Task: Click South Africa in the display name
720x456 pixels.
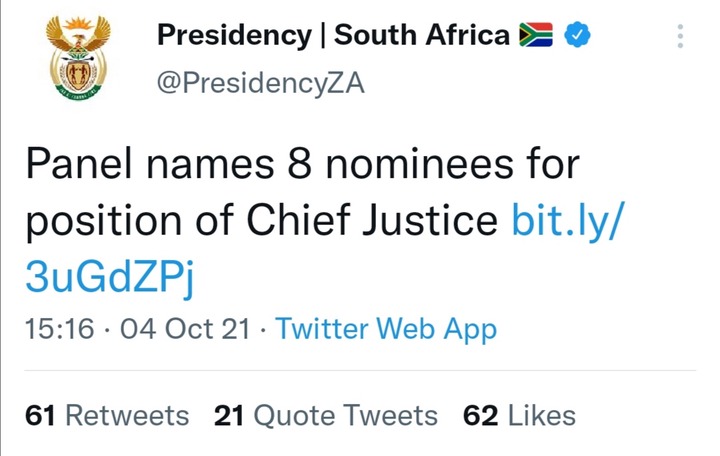Action: [422, 35]
